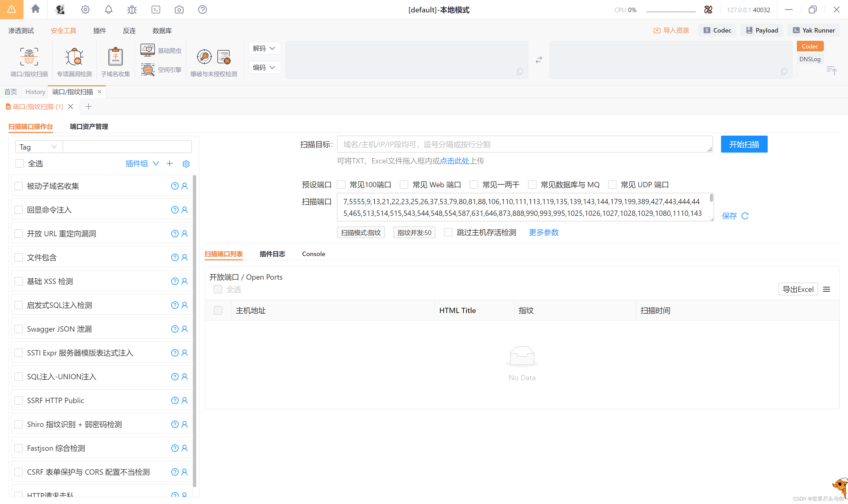Click the bug icon in title bar
The height and width of the screenshot is (504, 848).
tap(132, 10)
